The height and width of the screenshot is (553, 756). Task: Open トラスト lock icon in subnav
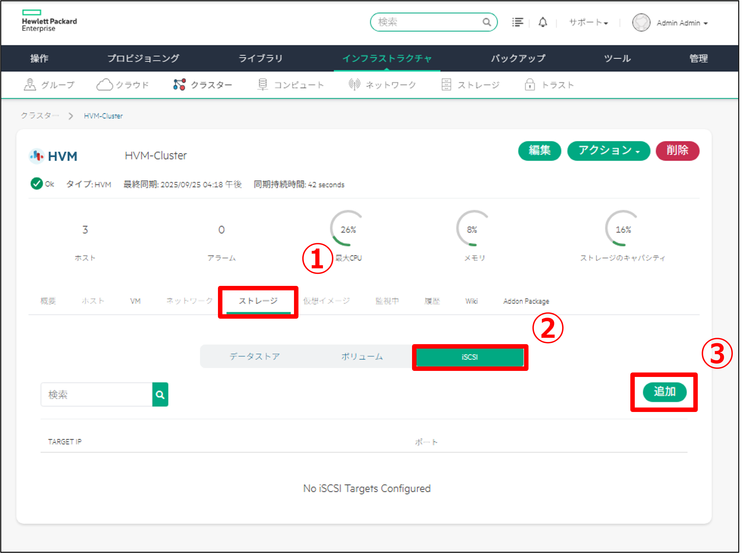pos(529,85)
